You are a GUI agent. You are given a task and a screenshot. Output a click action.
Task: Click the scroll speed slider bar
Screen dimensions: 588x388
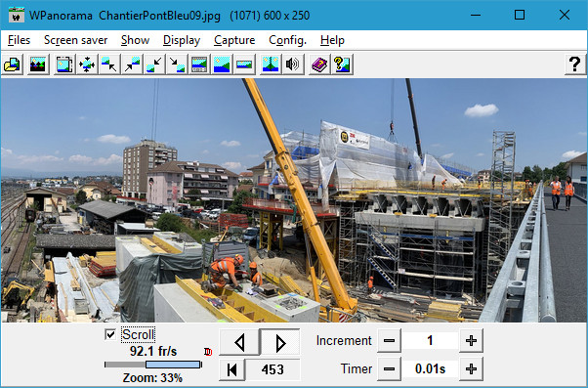153,365
